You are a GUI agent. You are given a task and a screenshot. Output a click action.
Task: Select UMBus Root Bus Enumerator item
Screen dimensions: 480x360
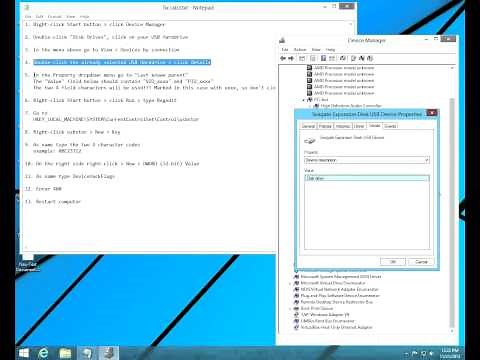point(327,321)
